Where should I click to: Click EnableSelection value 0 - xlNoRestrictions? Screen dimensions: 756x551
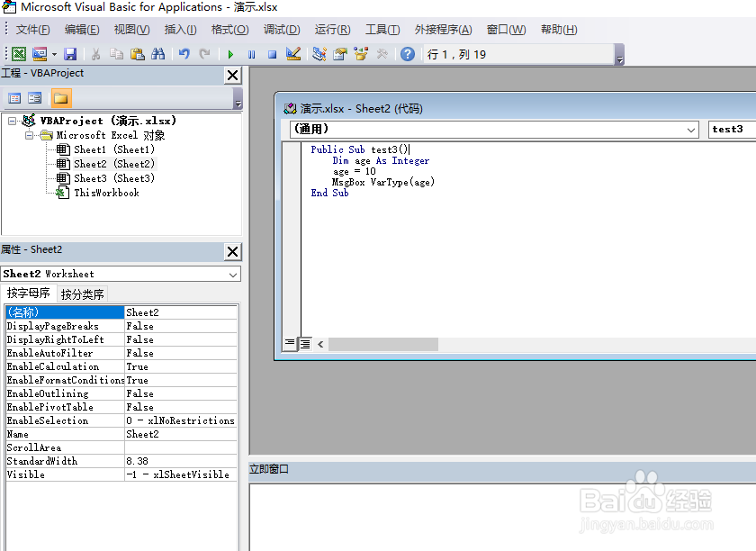click(x=181, y=421)
